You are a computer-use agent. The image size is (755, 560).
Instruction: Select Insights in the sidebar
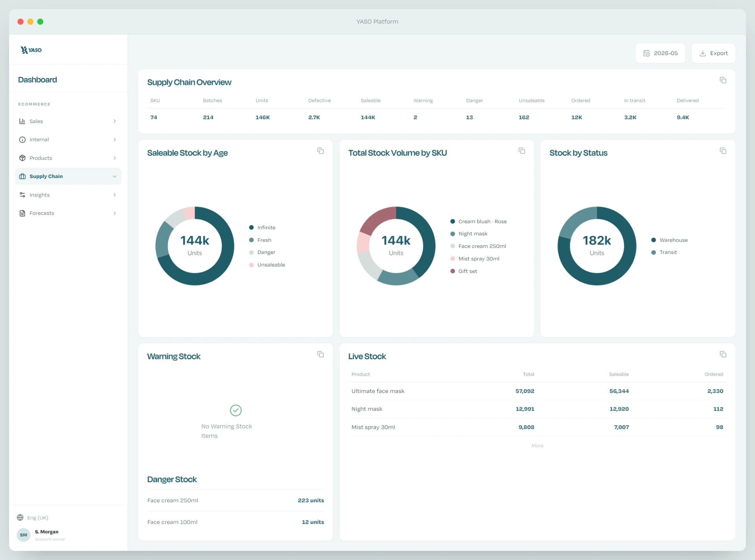click(x=68, y=195)
